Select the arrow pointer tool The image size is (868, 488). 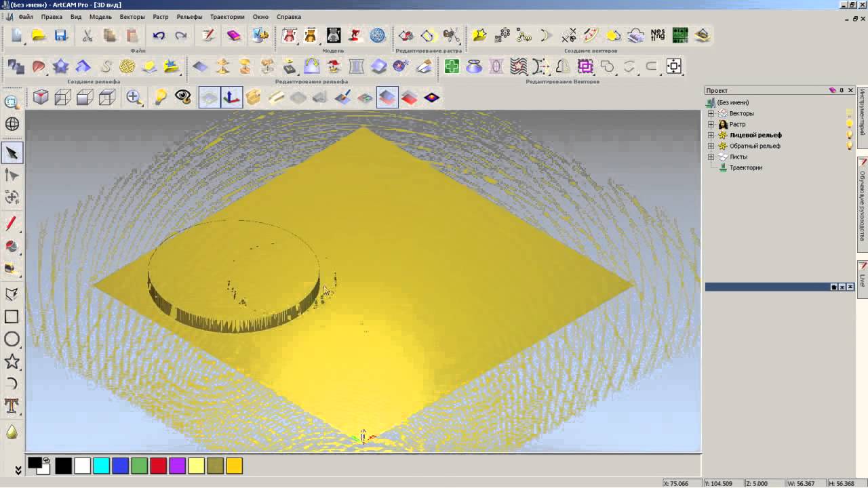click(12, 153)
